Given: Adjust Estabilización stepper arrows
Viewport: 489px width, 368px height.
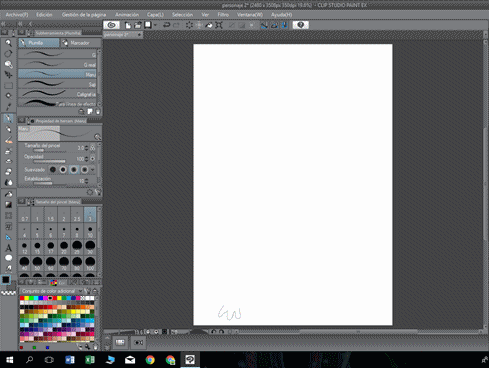Looking at the screenshot, I should tap(86, 181).
